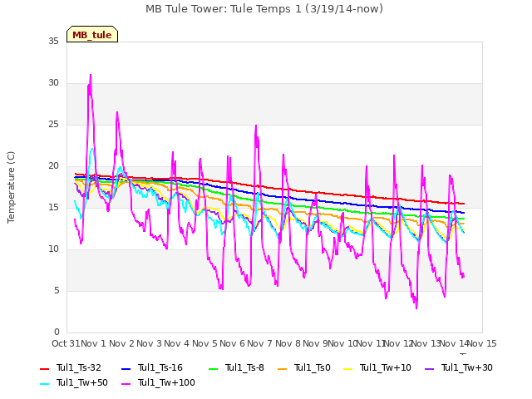The image size is (532, 399).
Task: Click the green Tul1_Ts-8 legend swatch
Action: tap(213, 369)
